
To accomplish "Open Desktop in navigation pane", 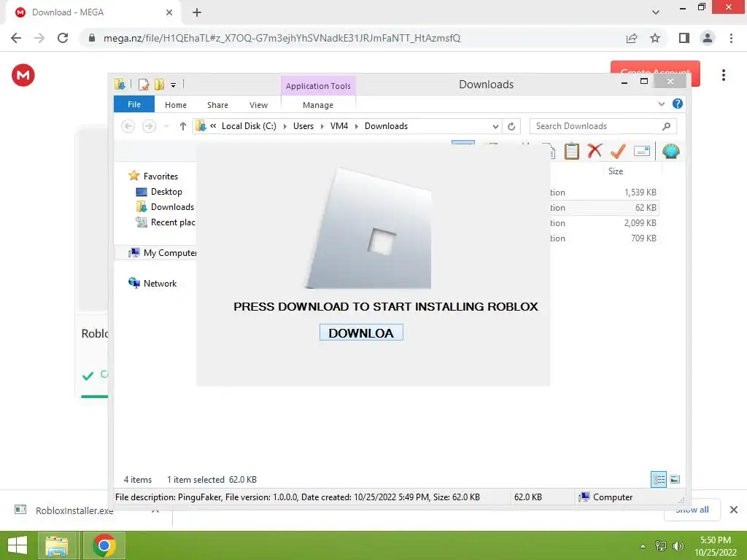I will coord(166,192).
